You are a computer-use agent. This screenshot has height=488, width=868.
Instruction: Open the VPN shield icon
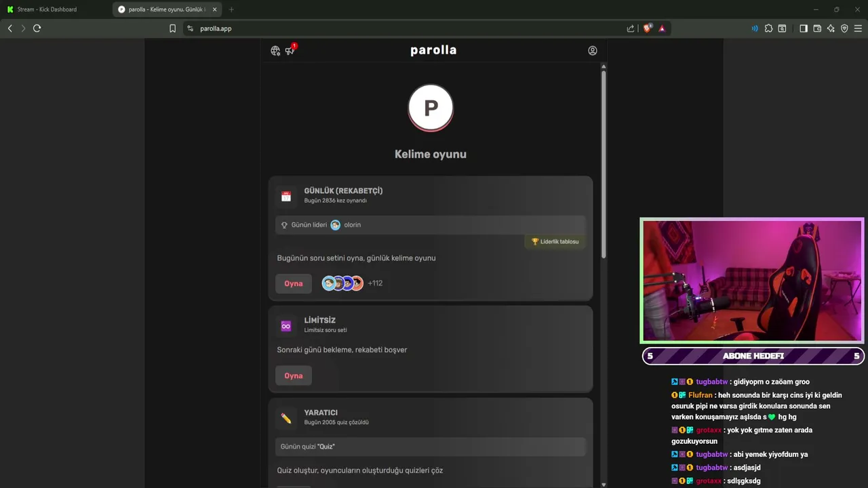[x=844, y=28]
